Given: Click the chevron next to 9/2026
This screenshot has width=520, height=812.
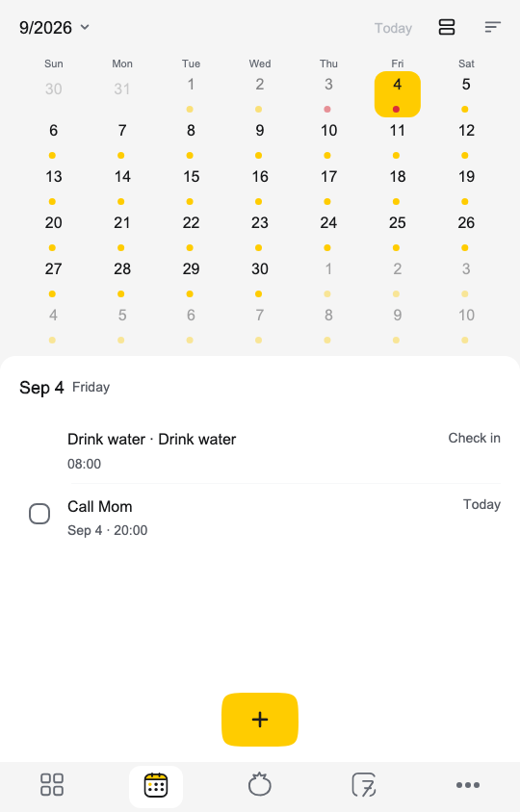Looking at the screenshot, I should tap(85, 27).
